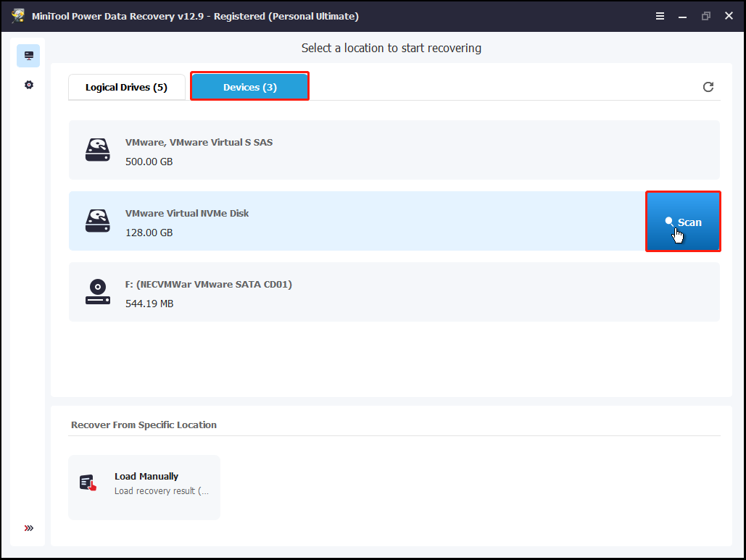746x560 pixels.
Task: Select the Devices (3) tab
Action: point(250,86)
